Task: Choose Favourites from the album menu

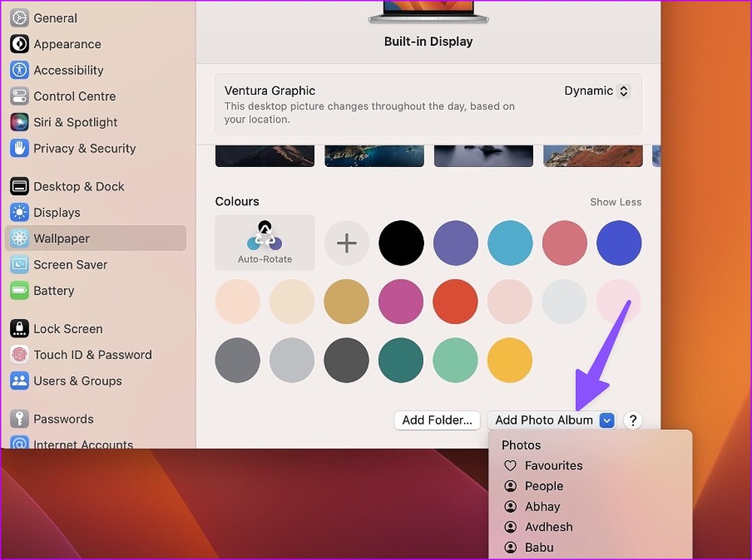Action: [x=553, y=465]
